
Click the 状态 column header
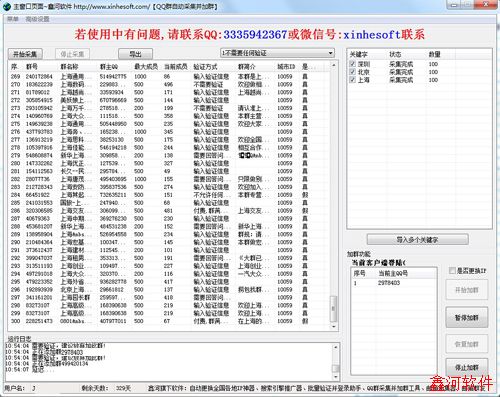[x=407, y=54]
